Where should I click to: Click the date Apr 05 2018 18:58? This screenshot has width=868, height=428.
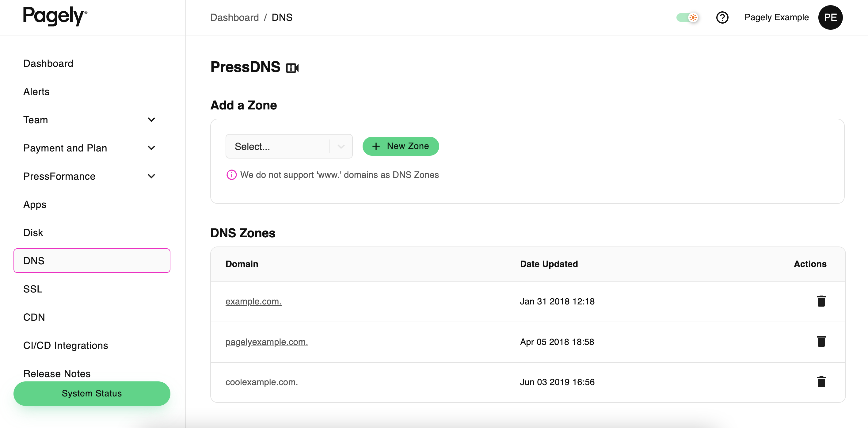click(x=557, y=342)
